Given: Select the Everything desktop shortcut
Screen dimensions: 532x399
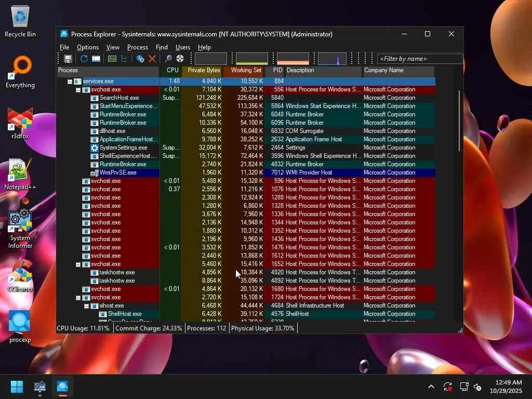Looking at the screenshot, I should click(20, 72).
